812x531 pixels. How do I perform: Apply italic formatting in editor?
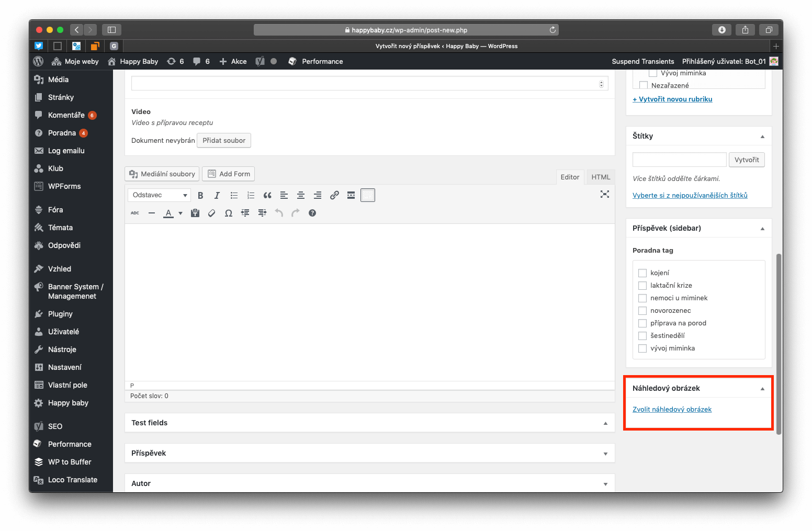tap(217, 195)
